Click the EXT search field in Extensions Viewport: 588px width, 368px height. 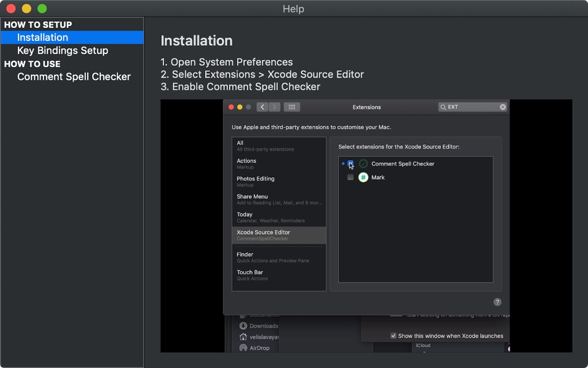[472, 107]
